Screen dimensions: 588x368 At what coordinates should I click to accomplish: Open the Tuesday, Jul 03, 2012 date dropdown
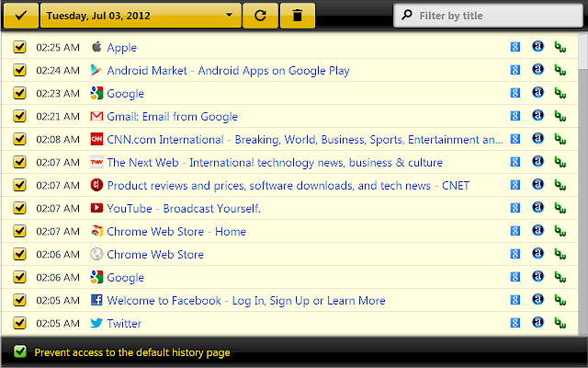pyautogui.click(x=141, y=16)
